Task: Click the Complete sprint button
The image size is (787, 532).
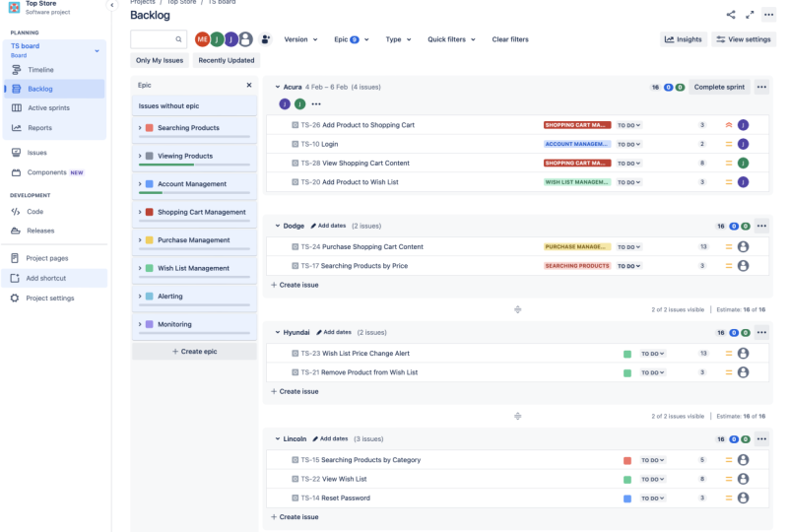Action: click(719, 87)
